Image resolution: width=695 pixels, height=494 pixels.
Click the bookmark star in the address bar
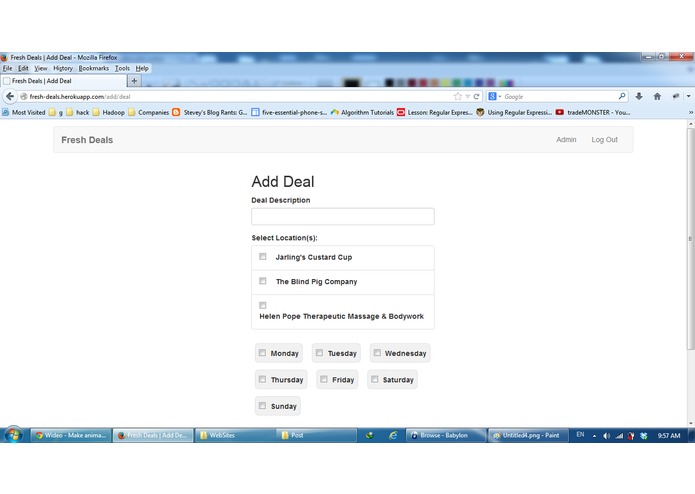click(x=457, y=96)
